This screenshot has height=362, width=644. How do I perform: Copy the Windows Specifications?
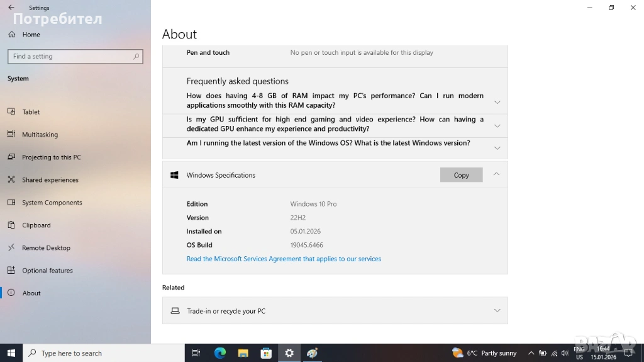461,175
